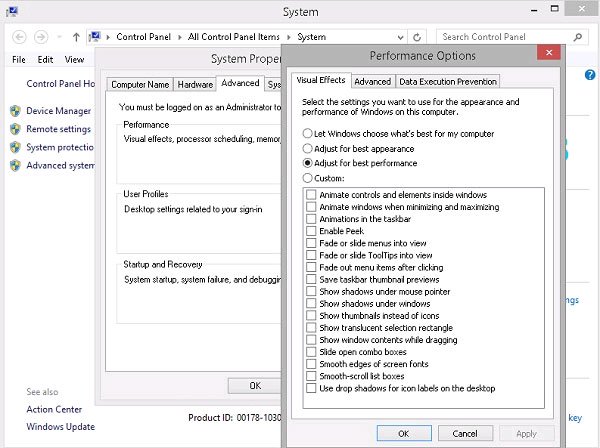Viewport: 600px width, 448px height.
Task: Click the search magnifier icon
Action: point(578,37)
